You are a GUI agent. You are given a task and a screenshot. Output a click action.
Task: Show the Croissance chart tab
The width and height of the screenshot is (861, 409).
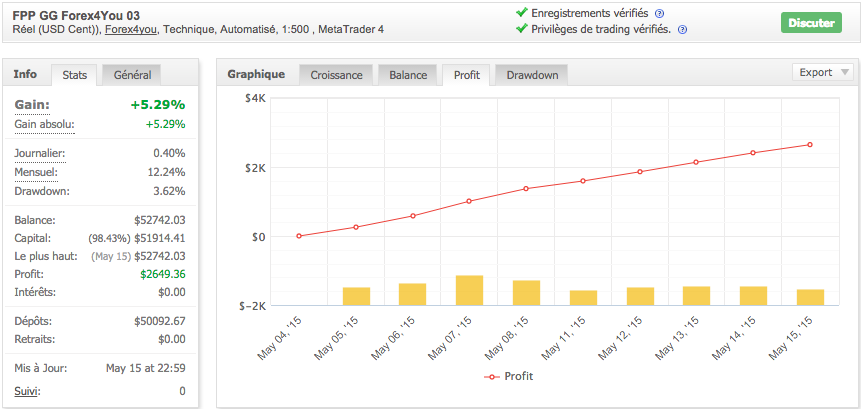coord(336,75)
